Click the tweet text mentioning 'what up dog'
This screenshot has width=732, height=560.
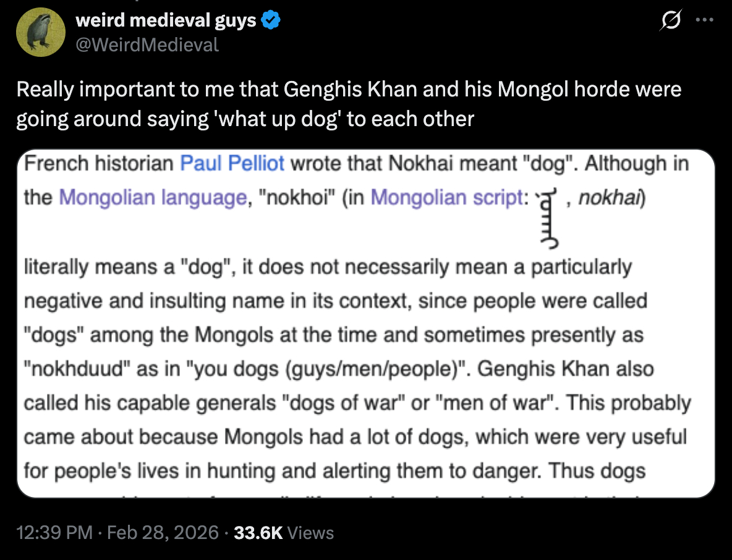(x=349, y=103)
